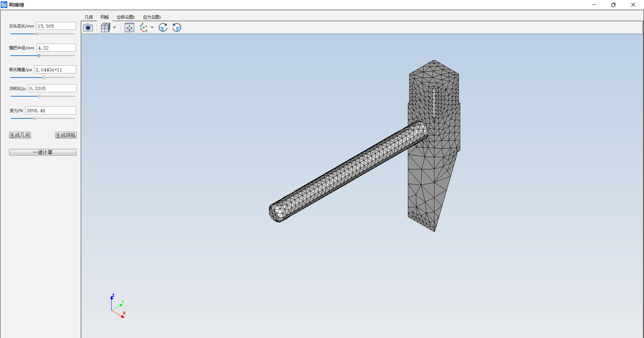Image resolution: width=644 pixels, height=338 pixels.
Task: Click the XYZ coordinate axes gizmo
Action: coord(118,306)
